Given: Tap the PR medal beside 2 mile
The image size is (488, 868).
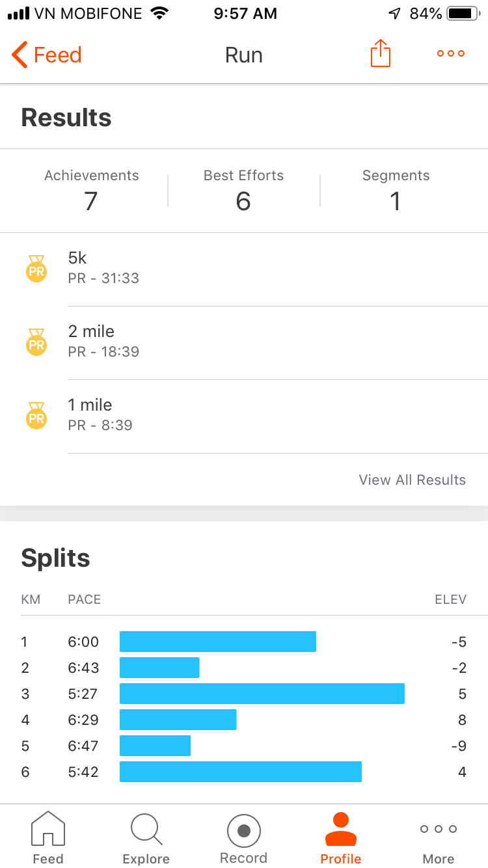Looking at the screenshot, I should [36, 342].
